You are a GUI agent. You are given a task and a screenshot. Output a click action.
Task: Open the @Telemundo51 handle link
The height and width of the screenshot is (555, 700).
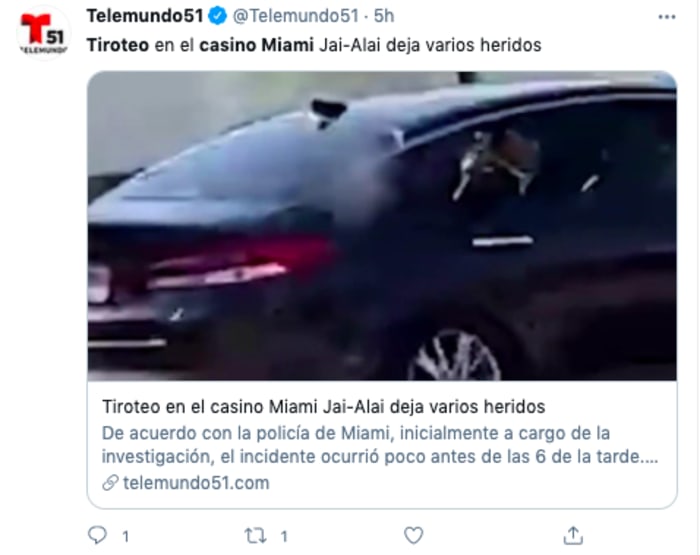pos(296,16)
